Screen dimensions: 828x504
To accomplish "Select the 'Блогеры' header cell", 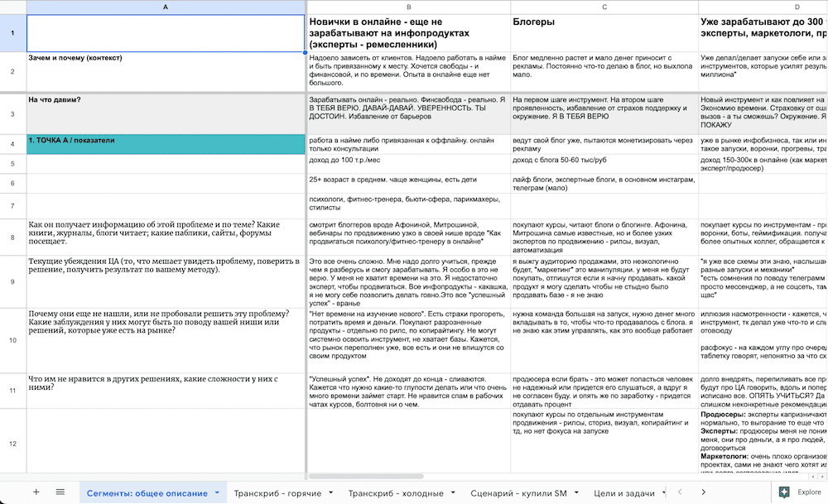I will point(604,33).
